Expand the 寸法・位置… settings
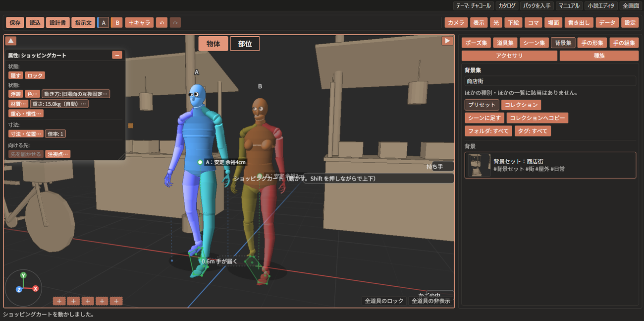Image resolution: width=644 pixels, height=321 pixels. click(x=26, y=134)
